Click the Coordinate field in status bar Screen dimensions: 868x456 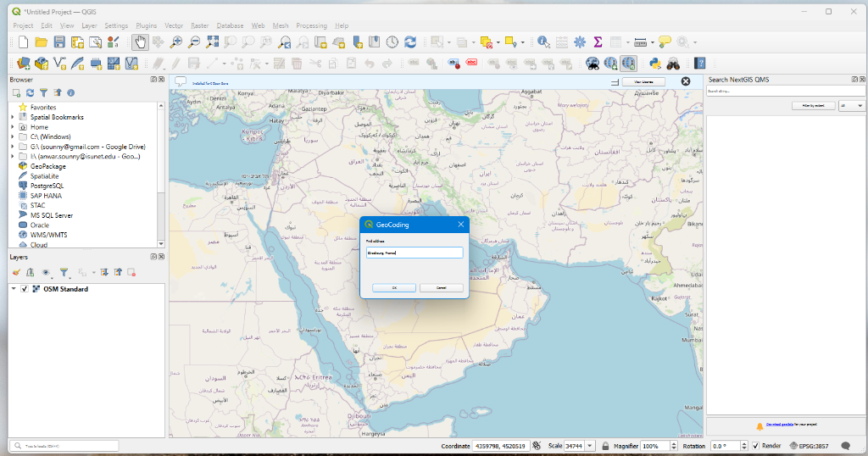[x=501, y=446]
